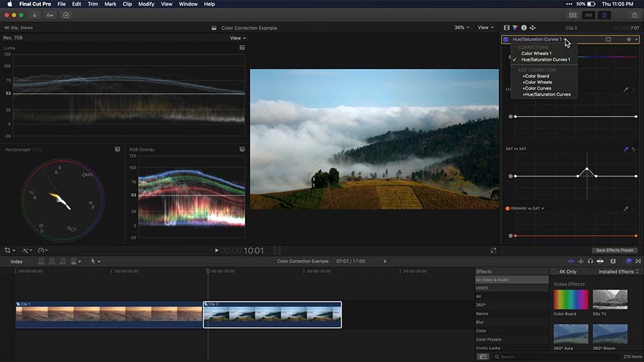
Task: Open the viewer 36% zoom dropdown
Action: (x=462, y=27)
